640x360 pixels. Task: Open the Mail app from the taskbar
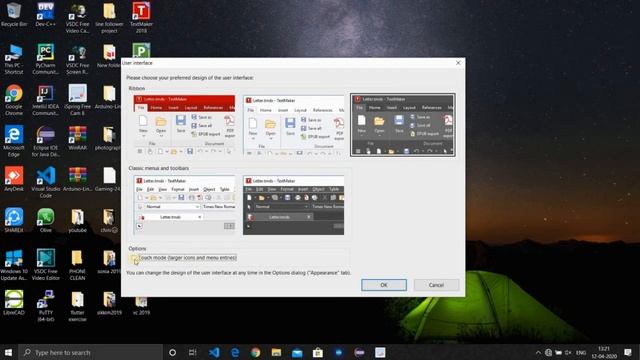297,352
